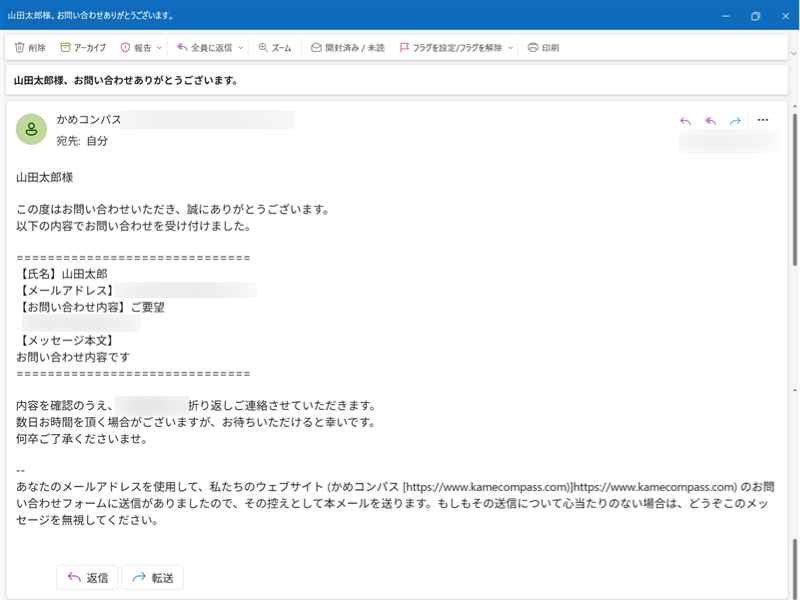Expand the 全員に返信 dropdown arrow
Screen dimensions: 800x600
pyautogui.click(x=240, y=47)
